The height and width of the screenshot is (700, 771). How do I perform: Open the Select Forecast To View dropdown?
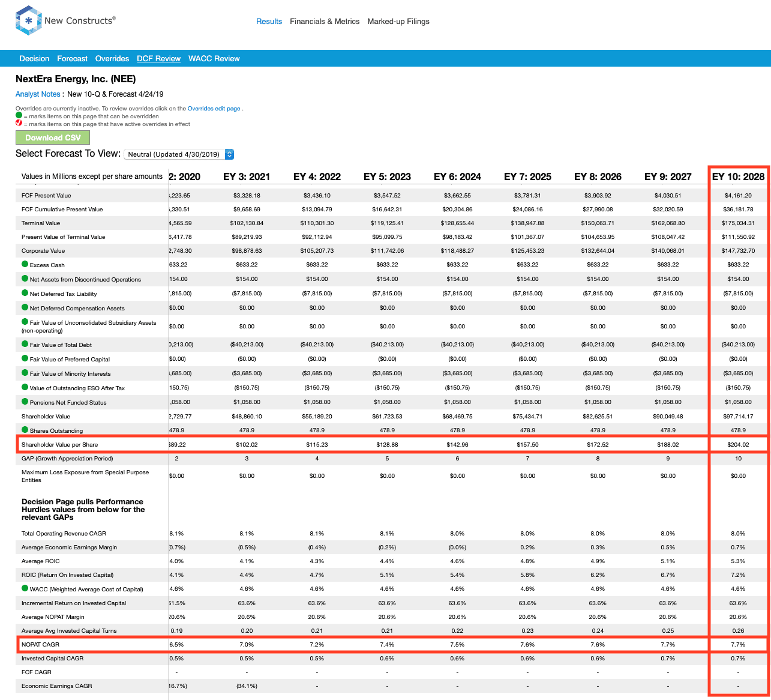179,154
